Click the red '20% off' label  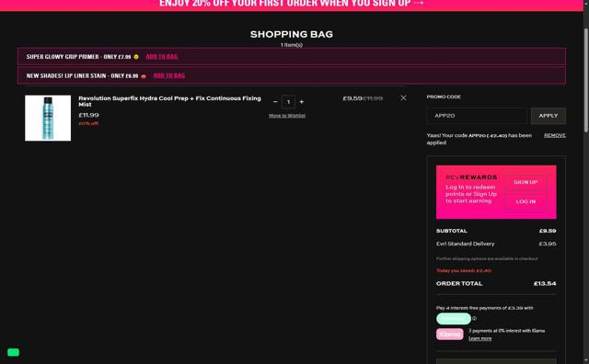88,123
